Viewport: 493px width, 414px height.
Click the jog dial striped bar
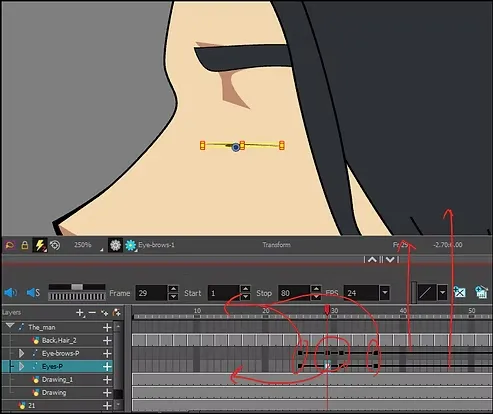[77, 296]
